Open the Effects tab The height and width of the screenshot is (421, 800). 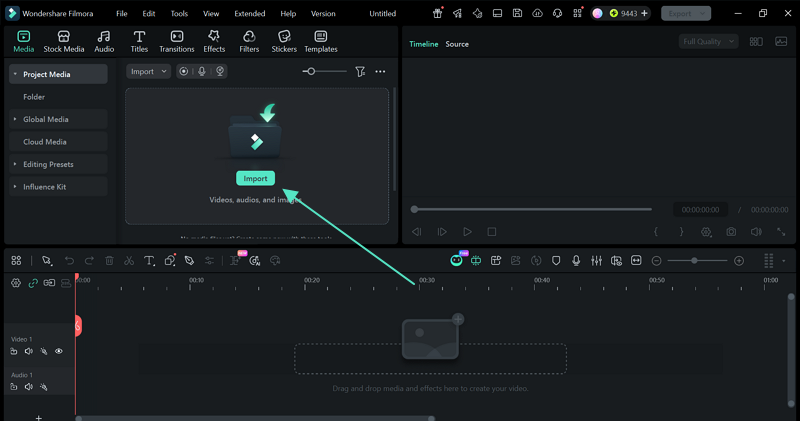[214, 41]
